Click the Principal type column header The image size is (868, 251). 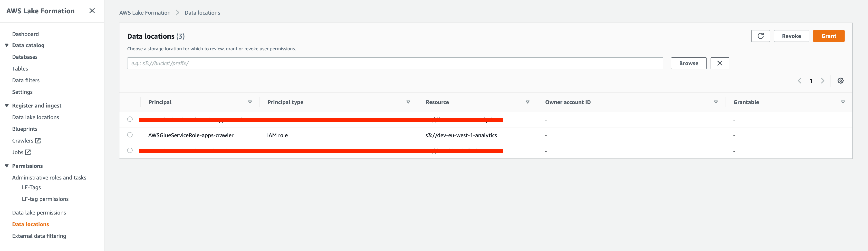(285, 102)
